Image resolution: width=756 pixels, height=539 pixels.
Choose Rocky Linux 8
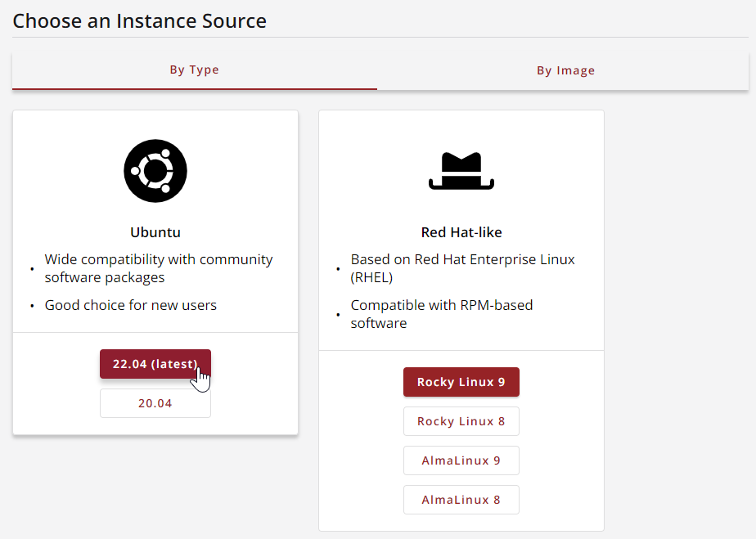pos(461,420)
